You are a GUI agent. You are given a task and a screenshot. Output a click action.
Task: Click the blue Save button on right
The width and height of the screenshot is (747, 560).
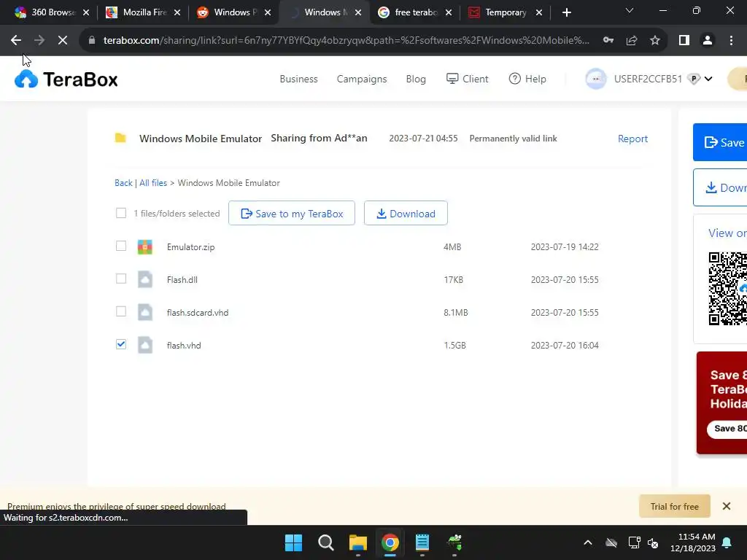[720, 142]
